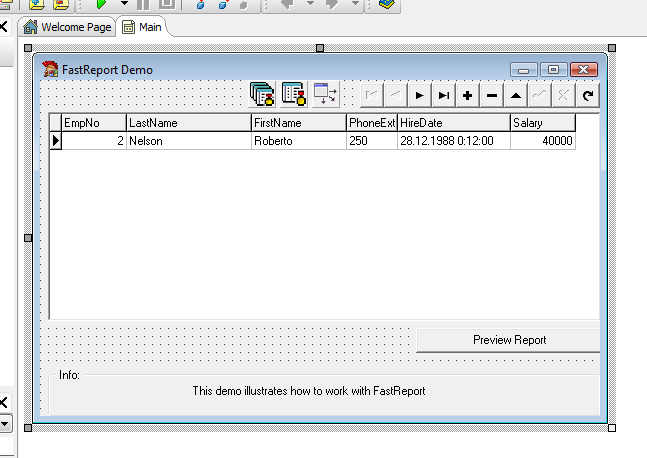Image resolution: width=647 pixels, height=458 pixels.
Task: Select the frxReport component icon
Action: pos(262,94)
